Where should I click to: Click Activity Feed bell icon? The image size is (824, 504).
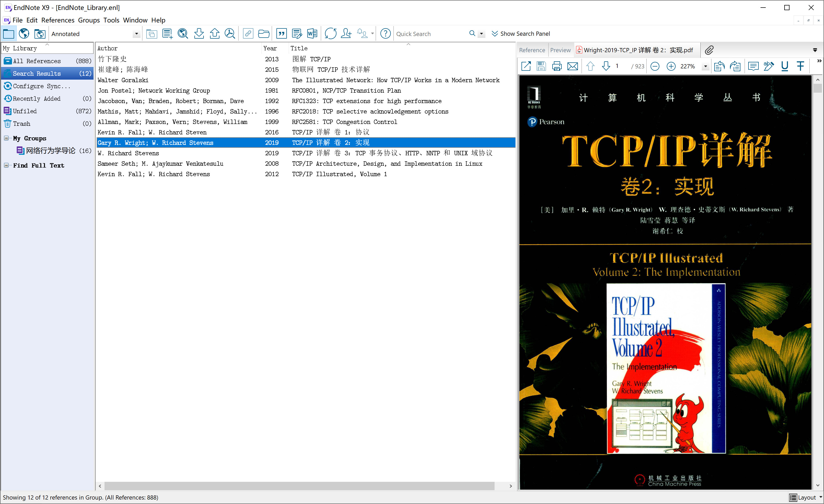point(362,34)
